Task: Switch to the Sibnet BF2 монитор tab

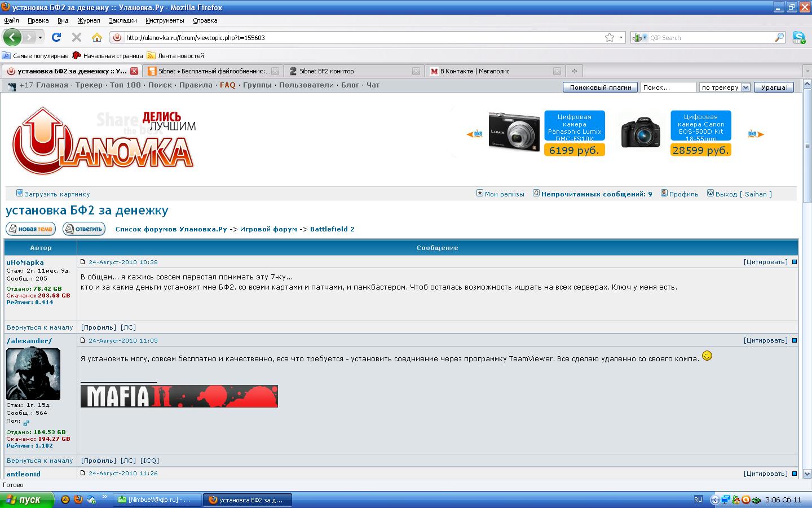Action: (x=354, y=71)
